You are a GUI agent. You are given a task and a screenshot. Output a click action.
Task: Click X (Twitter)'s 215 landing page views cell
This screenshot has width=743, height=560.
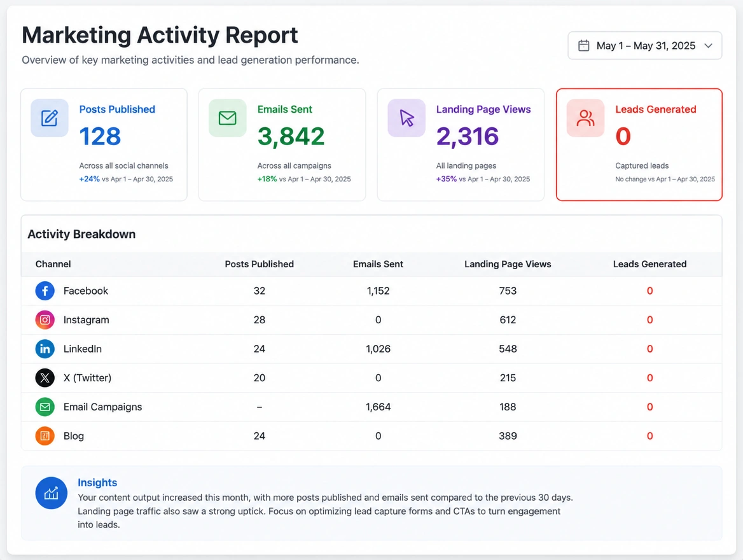pyautogui.click(x=508, y=378)
